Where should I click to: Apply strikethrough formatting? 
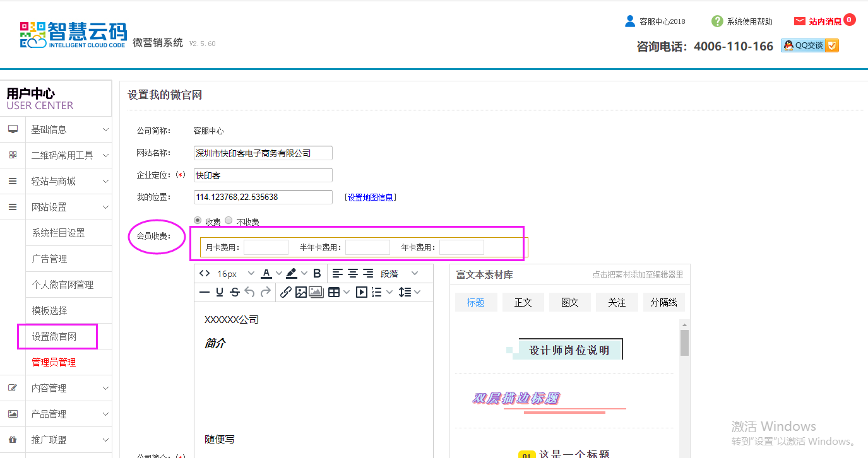pos(235,292)
